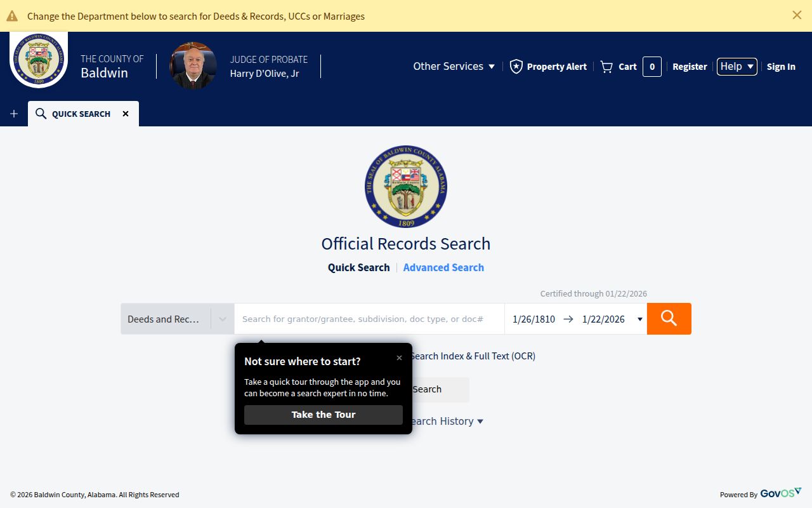The width and height of the screenshot is (812, 508).
Task: Click the Sign In link
Action: click(781, 67)
